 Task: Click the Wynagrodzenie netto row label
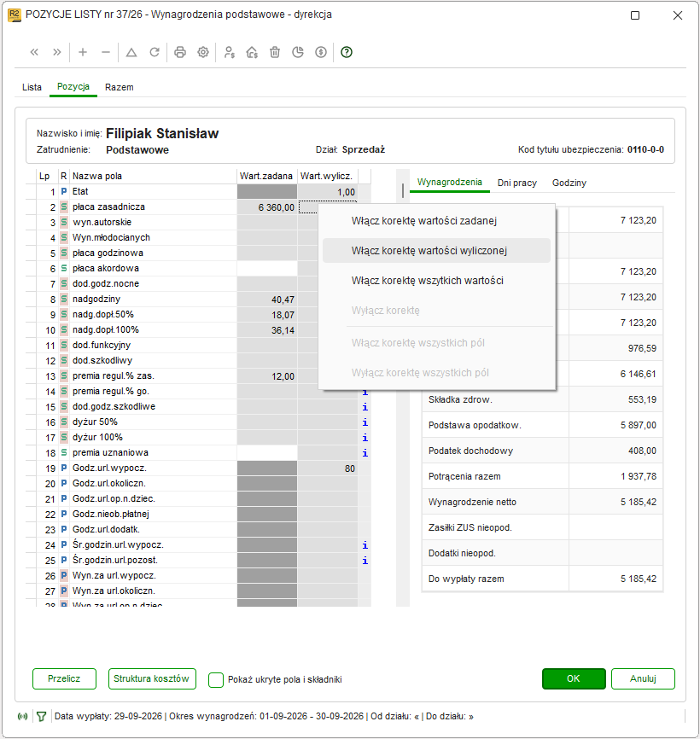(x=472, y=503)
